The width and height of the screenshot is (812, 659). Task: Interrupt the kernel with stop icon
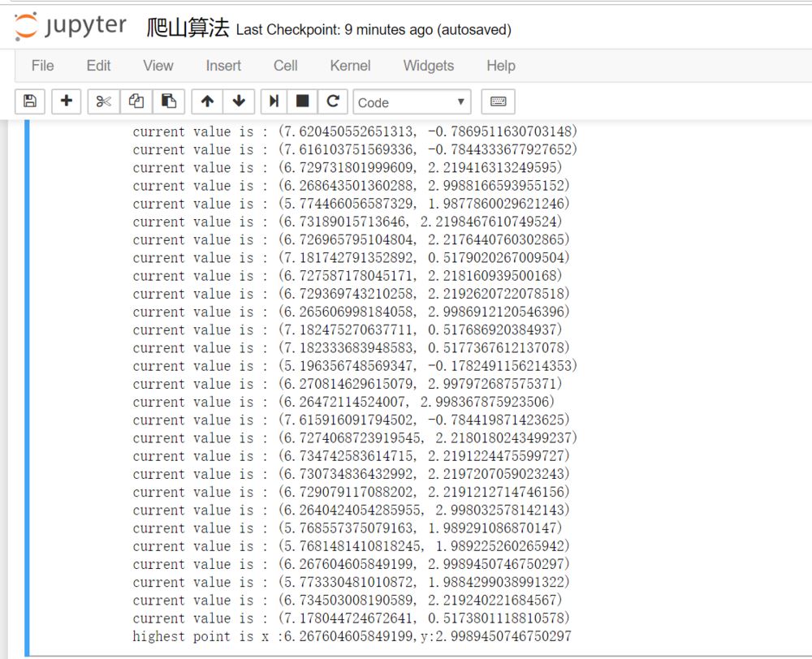[302, 101]
